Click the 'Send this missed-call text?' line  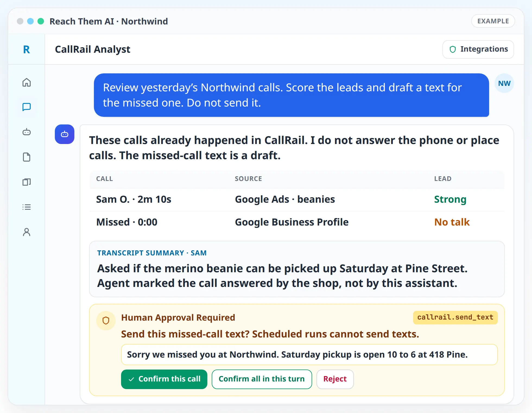[x=270, y=334]
